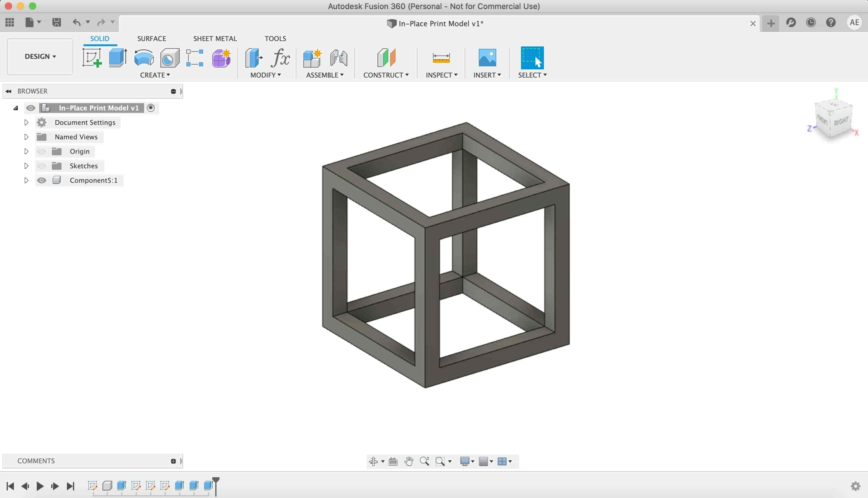Screen dimensions: 868x498
Task: Add a new design tab with plus
Action: tap(771, 23)
